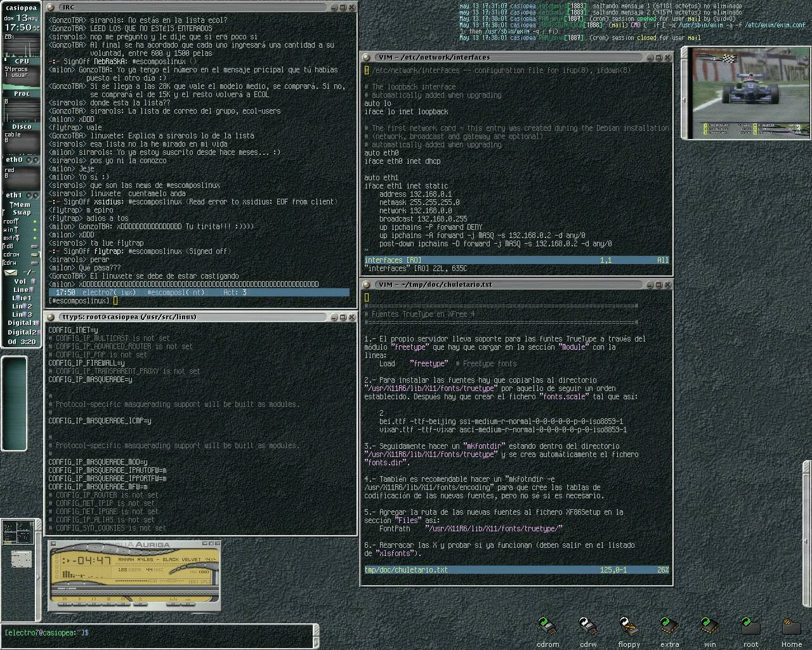Click the Swap meter label in GKrellM
Viewport: 812px width, 650px height.
(22, 213)
